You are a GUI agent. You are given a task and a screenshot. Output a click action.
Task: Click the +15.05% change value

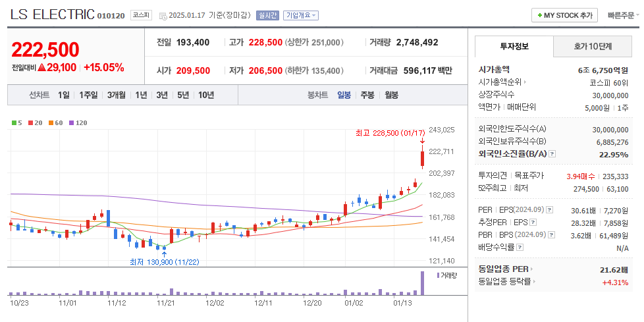tap(104, 68)
